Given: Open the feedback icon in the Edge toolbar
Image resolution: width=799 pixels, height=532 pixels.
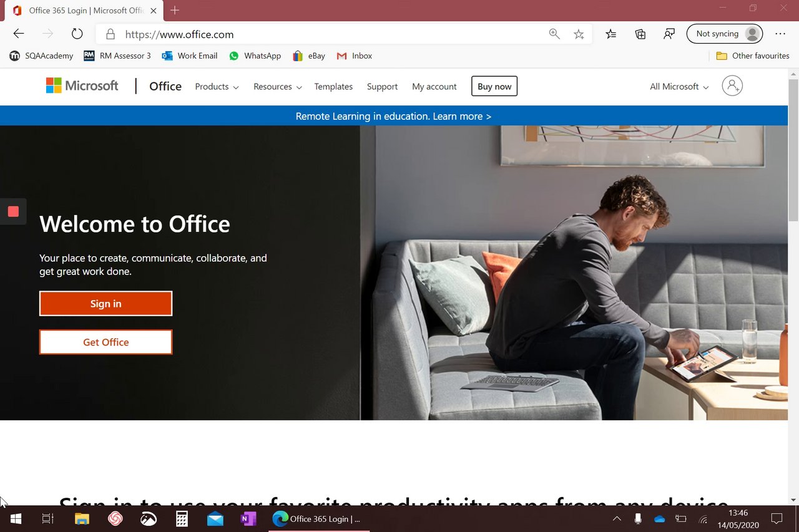Looking at the screenshot, I should pyautogui.click(x=669, y=34).
